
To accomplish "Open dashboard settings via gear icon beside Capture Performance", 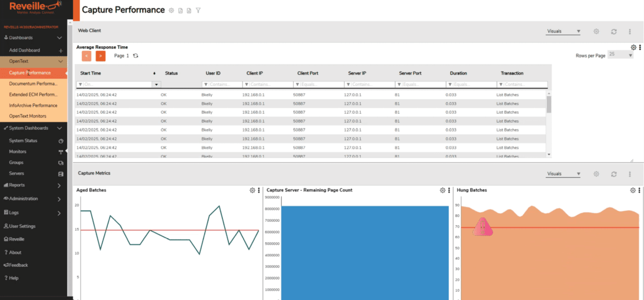I will 170,10.
